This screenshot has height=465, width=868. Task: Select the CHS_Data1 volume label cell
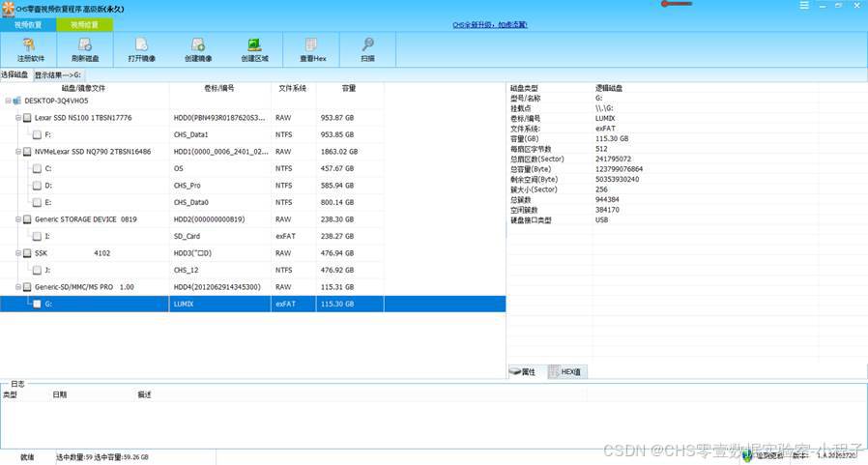191,134
